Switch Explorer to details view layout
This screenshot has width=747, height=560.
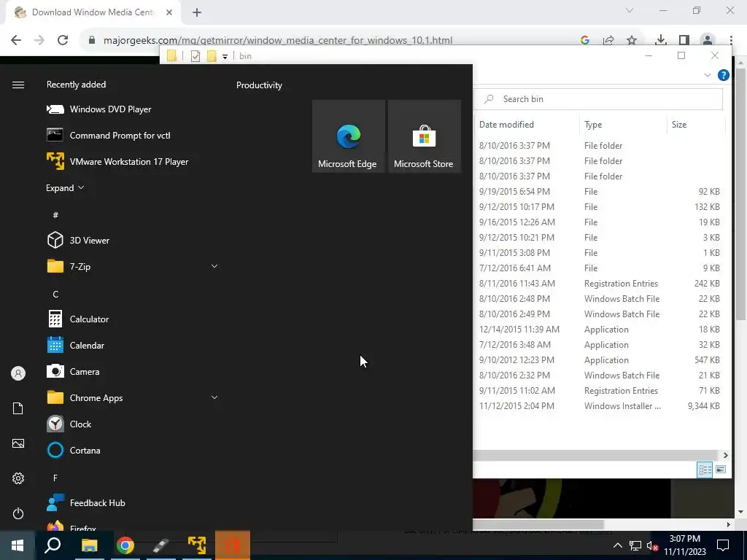705,470
